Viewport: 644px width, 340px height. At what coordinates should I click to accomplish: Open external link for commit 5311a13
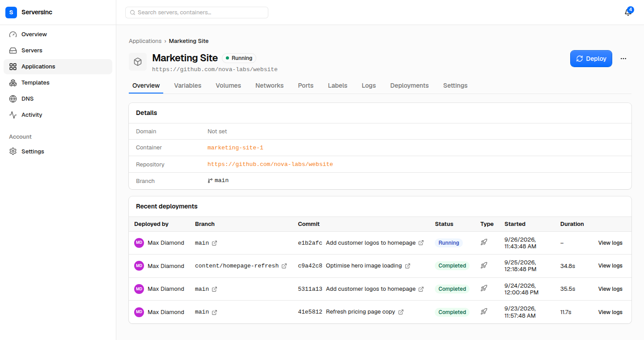point(421,289)
